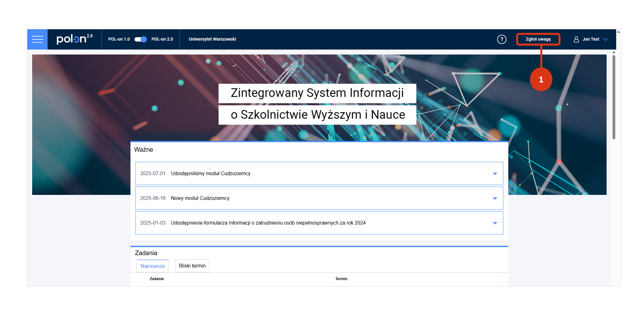Toggle the POL-on version switch
This screenshot has height=330, width=644.
[141, 39]
